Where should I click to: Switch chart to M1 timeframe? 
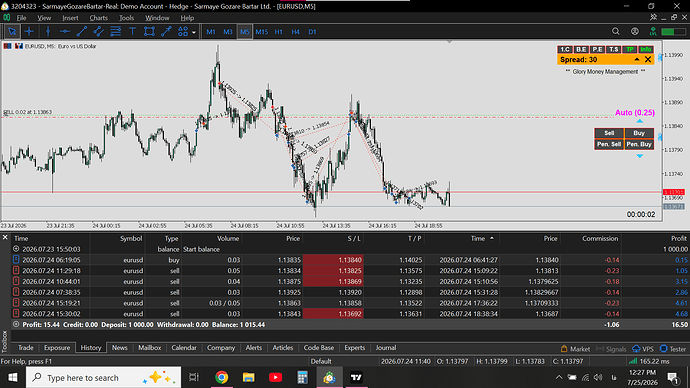tap(211, 32)
